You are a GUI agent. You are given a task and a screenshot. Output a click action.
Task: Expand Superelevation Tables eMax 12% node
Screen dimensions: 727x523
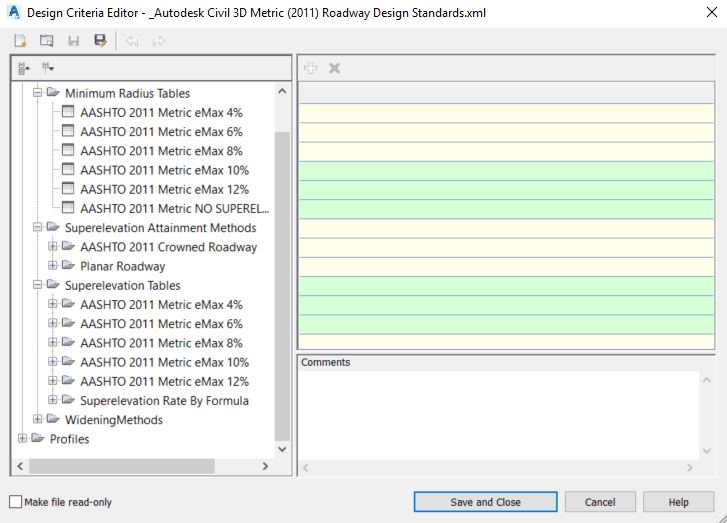pyautogui.click(x=53, y=381)
